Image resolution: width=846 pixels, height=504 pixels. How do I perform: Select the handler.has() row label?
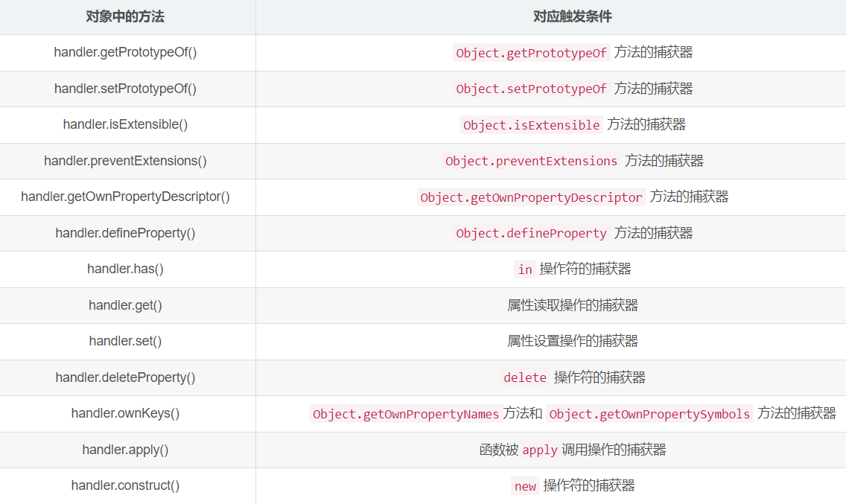pyautogui.click(x=125, y=269)
